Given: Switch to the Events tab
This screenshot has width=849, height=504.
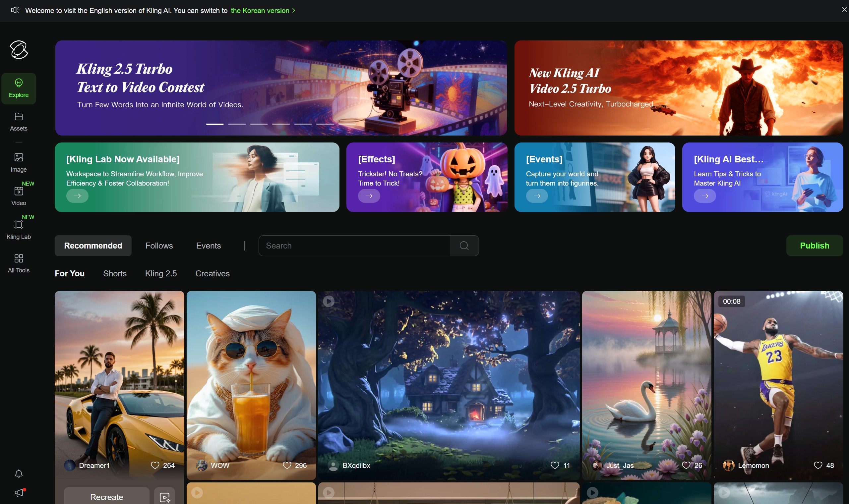Looking at the screenshot, I should click(208, 245).
